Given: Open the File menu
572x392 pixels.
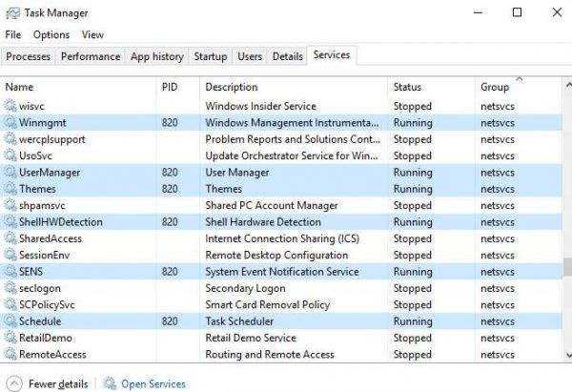Looking at the screenshot, I should (12, 34).
